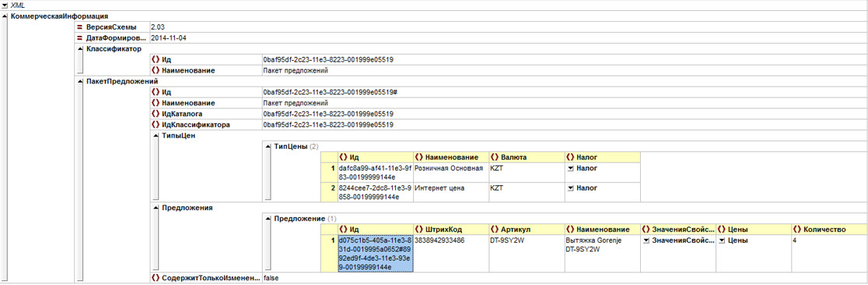Select the Налог column header
This screenshot has height=285, width=868.
coord(602,157)
